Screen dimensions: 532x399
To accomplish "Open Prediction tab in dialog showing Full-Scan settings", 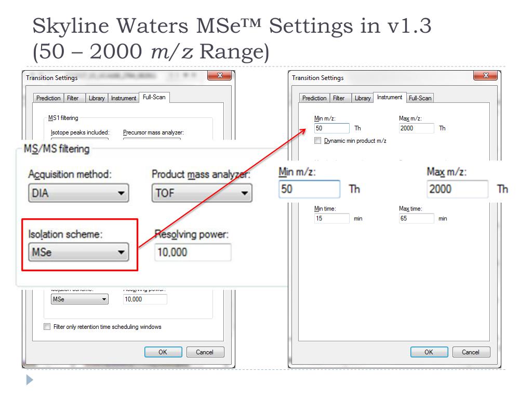I will [48, 98].
